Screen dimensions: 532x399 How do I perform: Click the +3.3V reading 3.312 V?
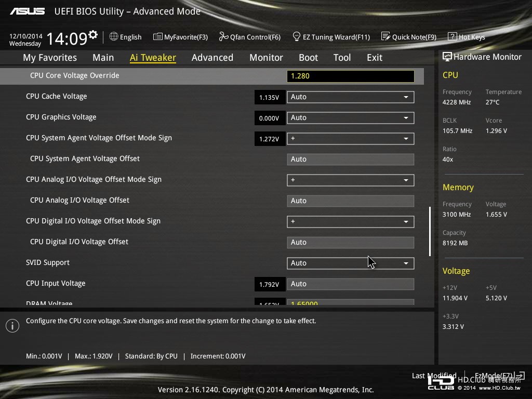pos(453,326)
